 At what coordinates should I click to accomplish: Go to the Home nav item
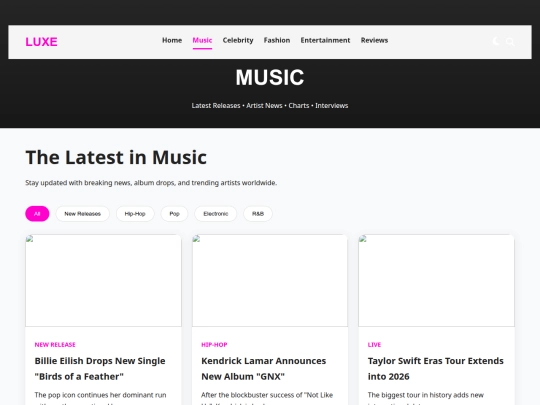172,40
